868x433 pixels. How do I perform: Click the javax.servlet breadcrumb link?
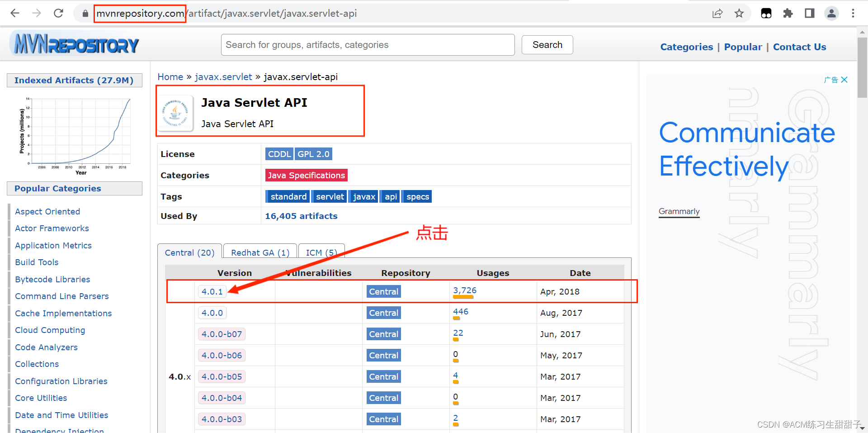coord(223,77)
